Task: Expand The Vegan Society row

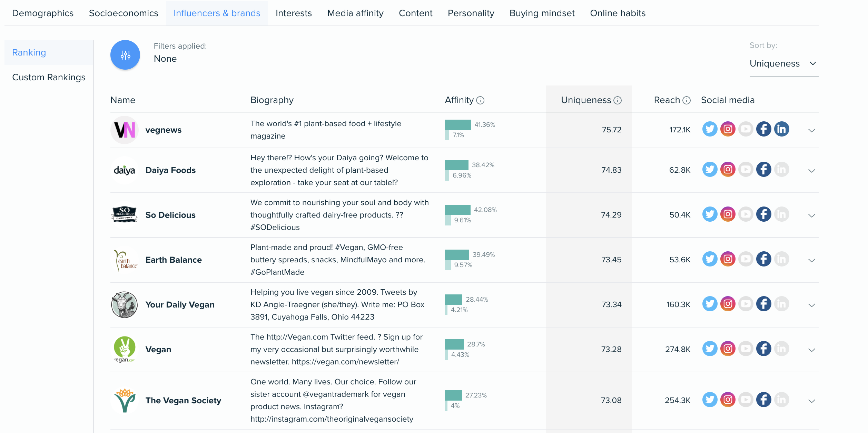Action: (x=812, y=401)
